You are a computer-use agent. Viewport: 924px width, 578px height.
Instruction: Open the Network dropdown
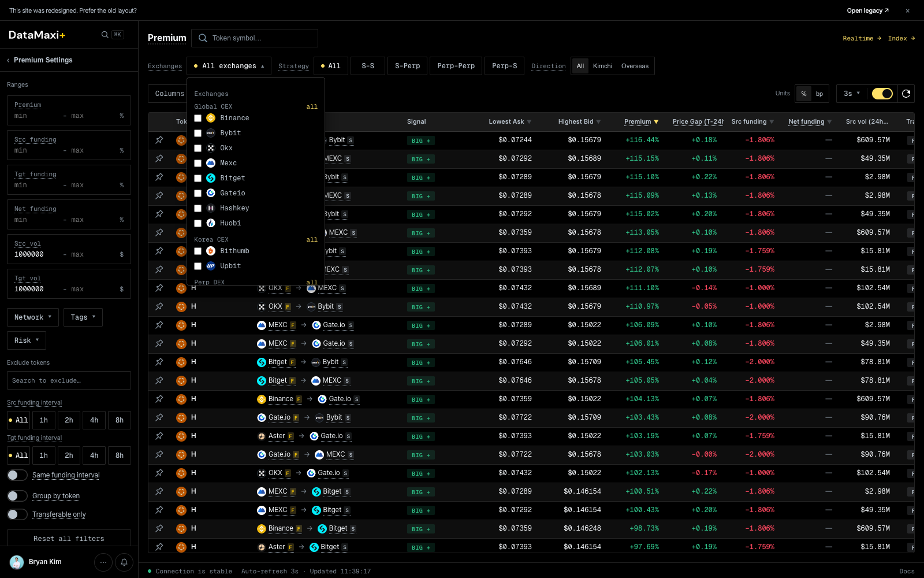33,317
